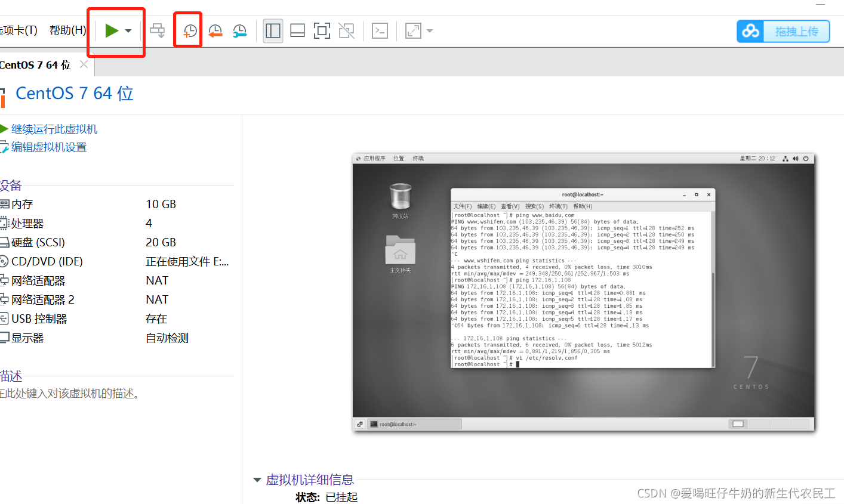The image size is (844, 504).
Task: Toggle the thumbnail bar view icon
Action: [297, 30]
